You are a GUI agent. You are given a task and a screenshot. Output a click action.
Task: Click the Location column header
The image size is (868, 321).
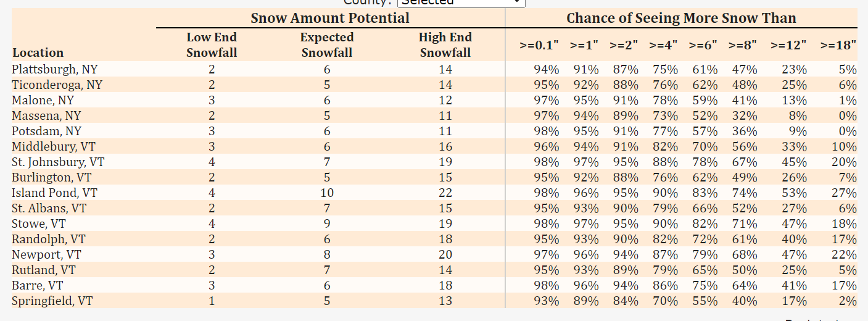[38, 52]
